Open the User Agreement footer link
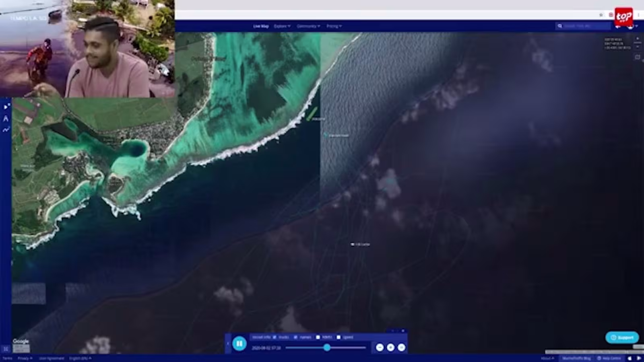Viewport: 644px width, 362px height. [52, 358]
